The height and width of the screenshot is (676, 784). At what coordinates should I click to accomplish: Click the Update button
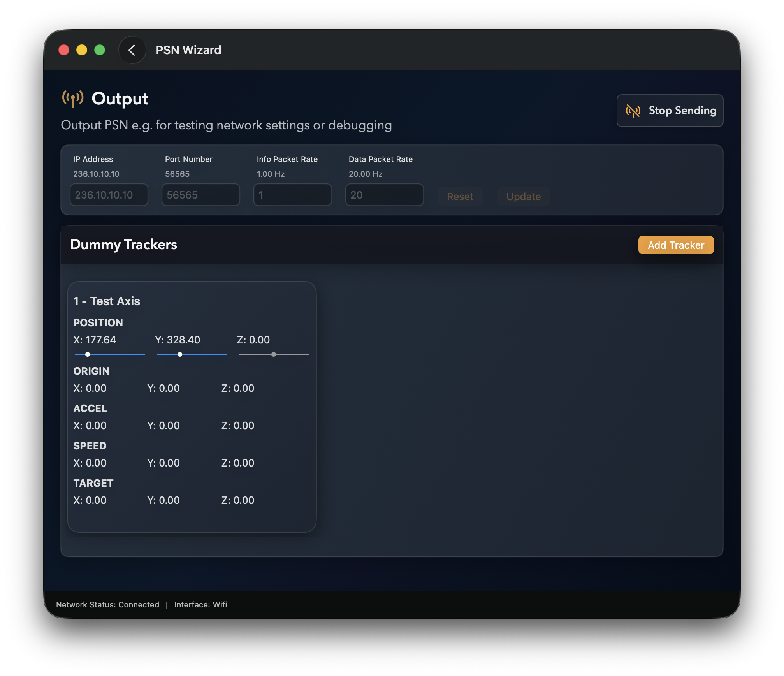524,196
